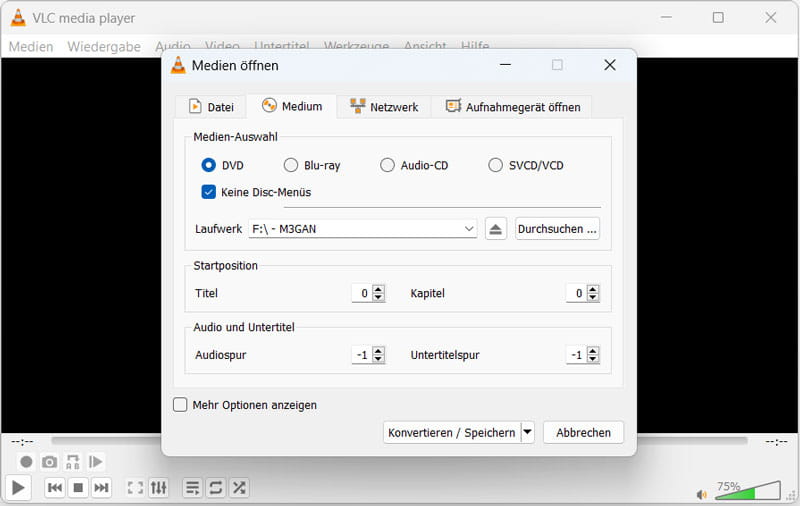Open the Laufwerk drive dropdown
800x506 pixels.
pyautogui.click(x=363, y=229)
